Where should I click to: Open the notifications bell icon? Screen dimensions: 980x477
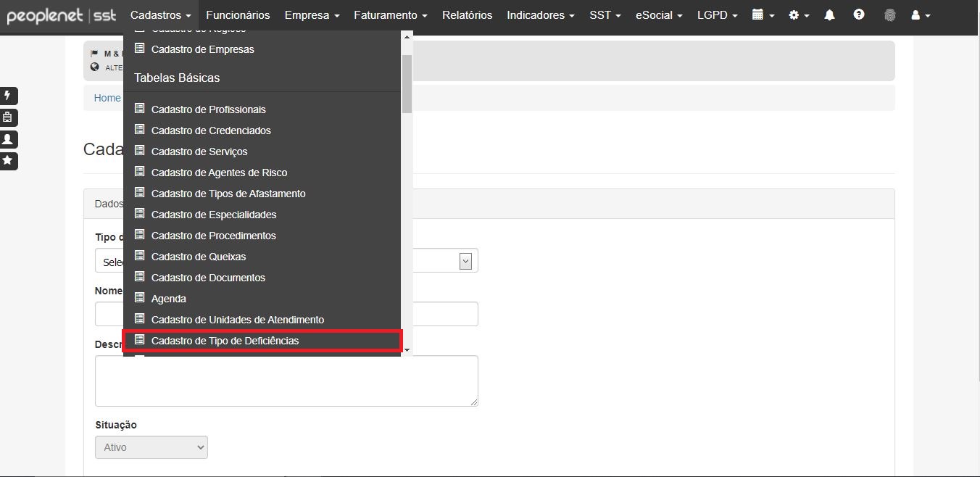pyautogui.click(x=830, y=14)
